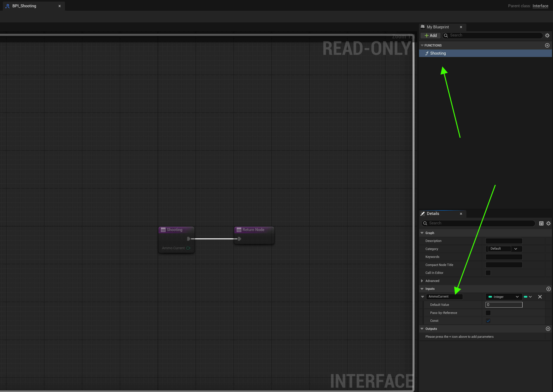
Task: Open the Details view options gear
Action: (548, 224)
